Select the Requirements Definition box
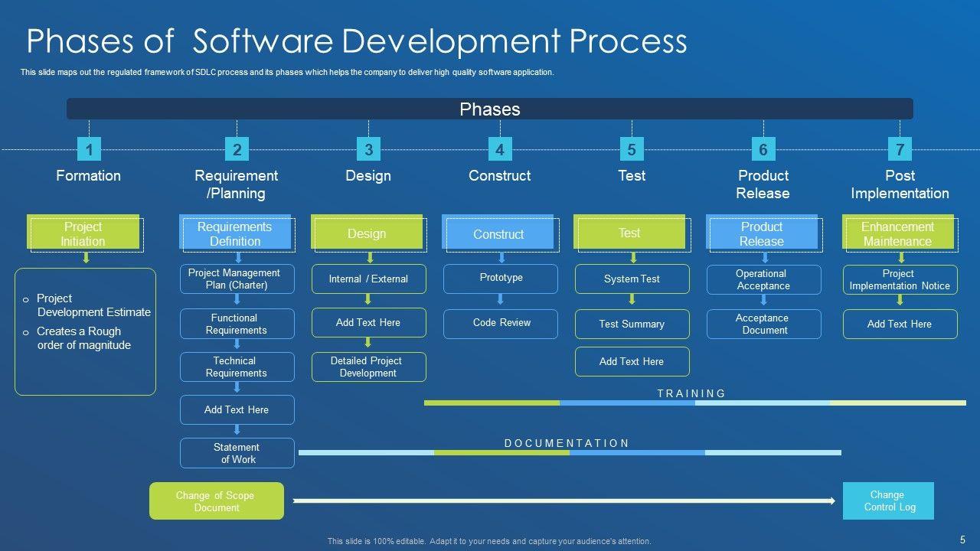 (x=235, y=233)
